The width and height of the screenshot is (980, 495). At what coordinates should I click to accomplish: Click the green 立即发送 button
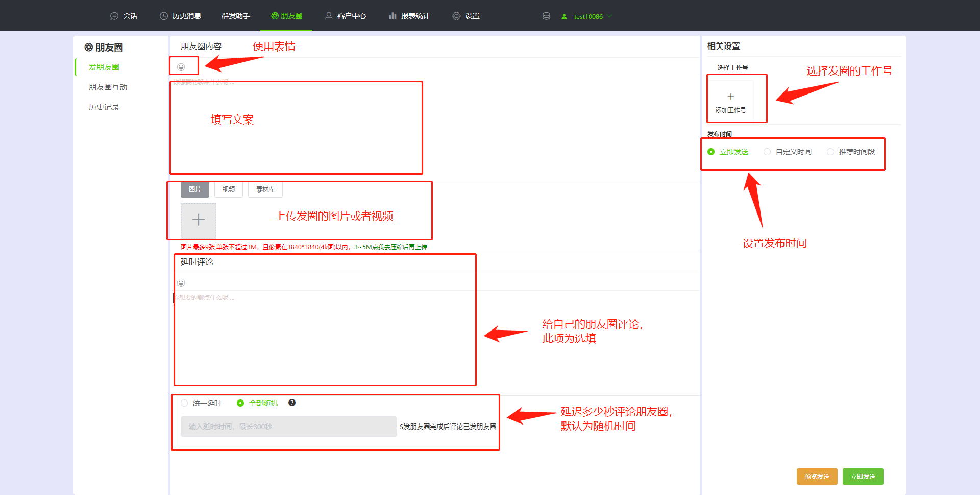click(x=863, y=477)
